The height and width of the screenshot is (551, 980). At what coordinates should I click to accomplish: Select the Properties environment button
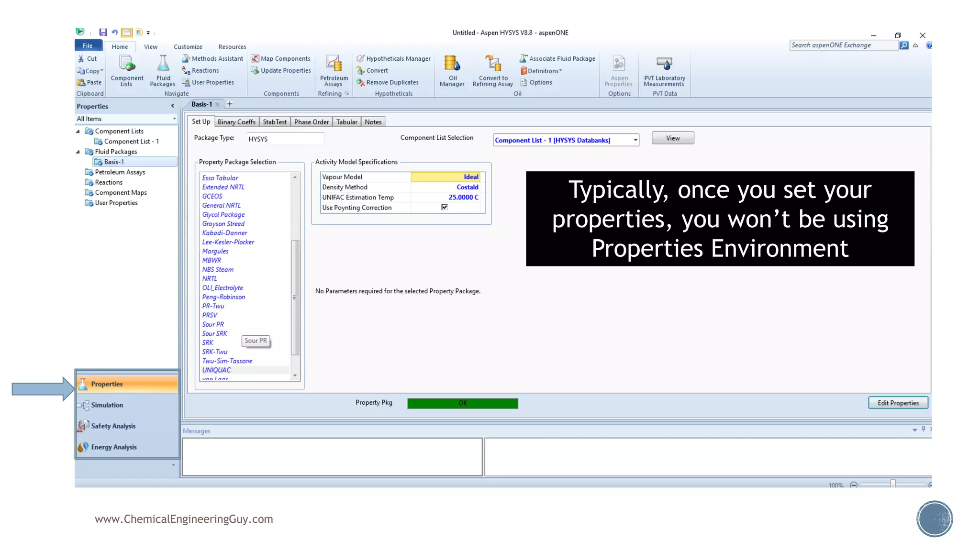click(127, 384)
